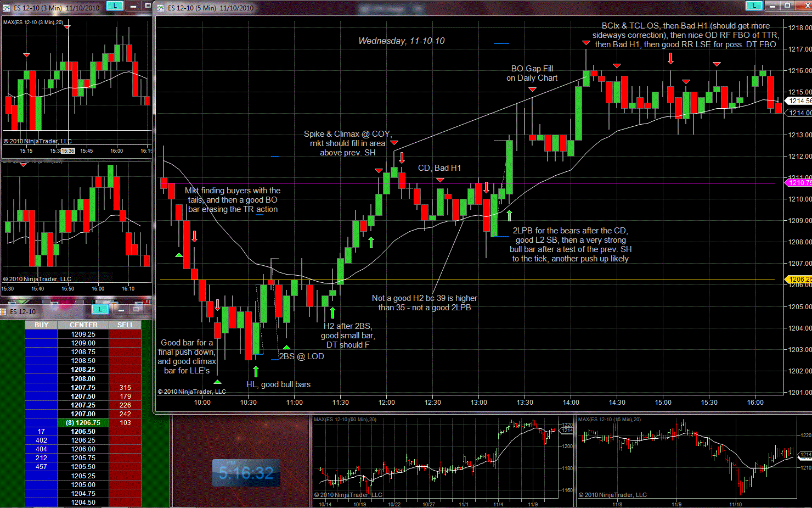
Task: Select the buy cell showing 457 at 1205.50
Action: click(41, 467)
